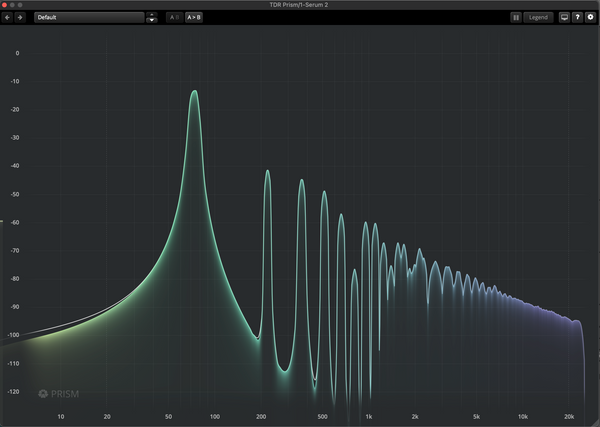Click the 0 dB level axis label
The image size is (600, 427).
pos(17,53)
